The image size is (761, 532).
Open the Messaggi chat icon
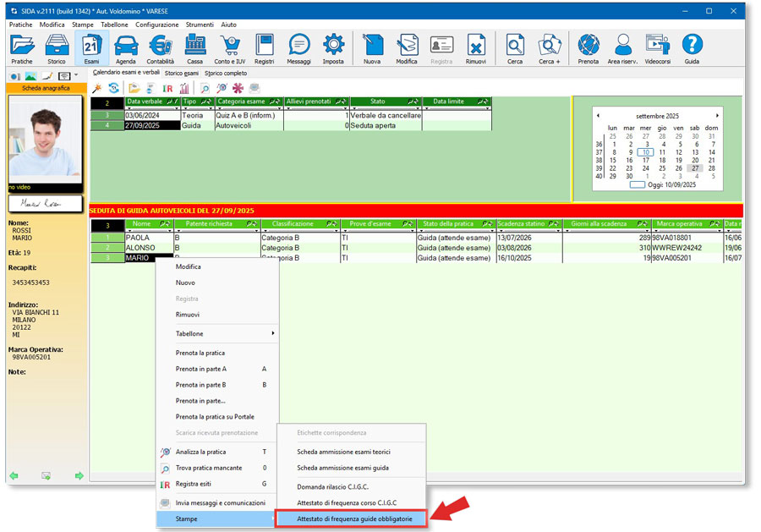(298, 48)
